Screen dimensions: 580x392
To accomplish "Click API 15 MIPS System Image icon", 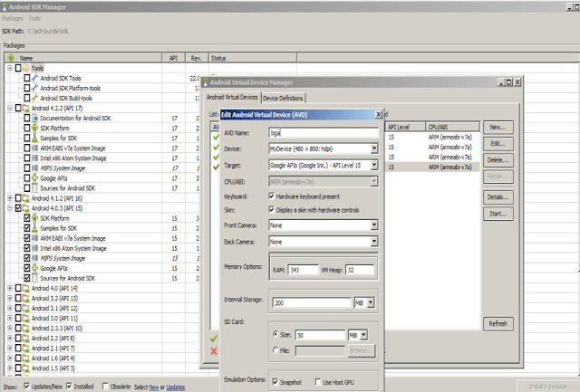I will (x=34, y=258).
